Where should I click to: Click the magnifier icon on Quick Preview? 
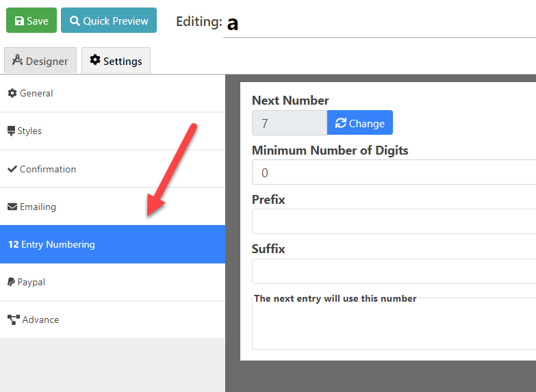coord(75,21)
